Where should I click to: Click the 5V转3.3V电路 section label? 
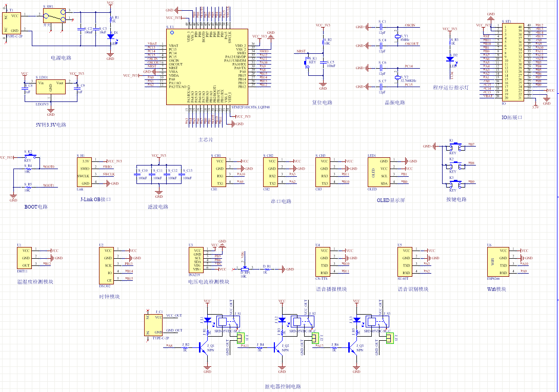(51, 125)
